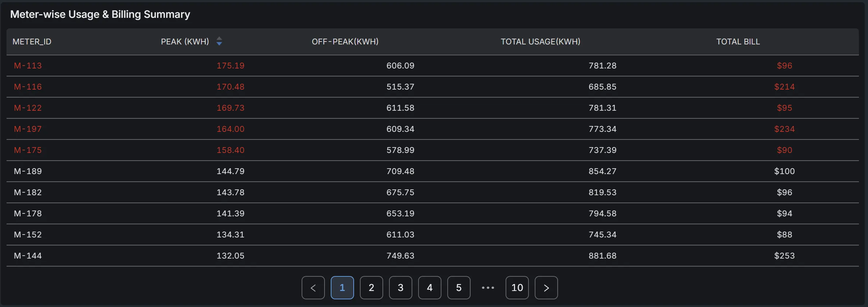The width and height of the screenshot is (868, 307).
Task: Click off-peak value 749.63
Action: pos(400,256)
